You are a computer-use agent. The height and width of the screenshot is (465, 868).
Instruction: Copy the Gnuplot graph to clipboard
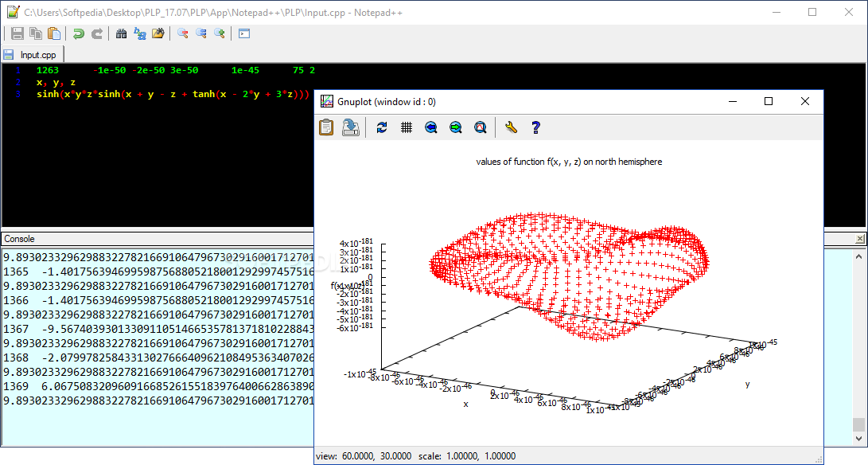click(x=327, y=127)
